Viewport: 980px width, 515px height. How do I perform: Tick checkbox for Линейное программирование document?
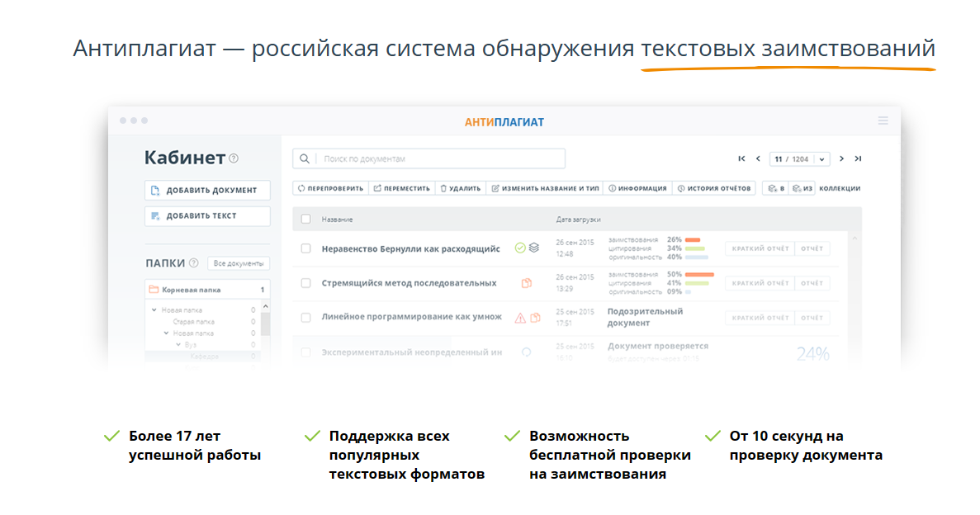[305, 318]
